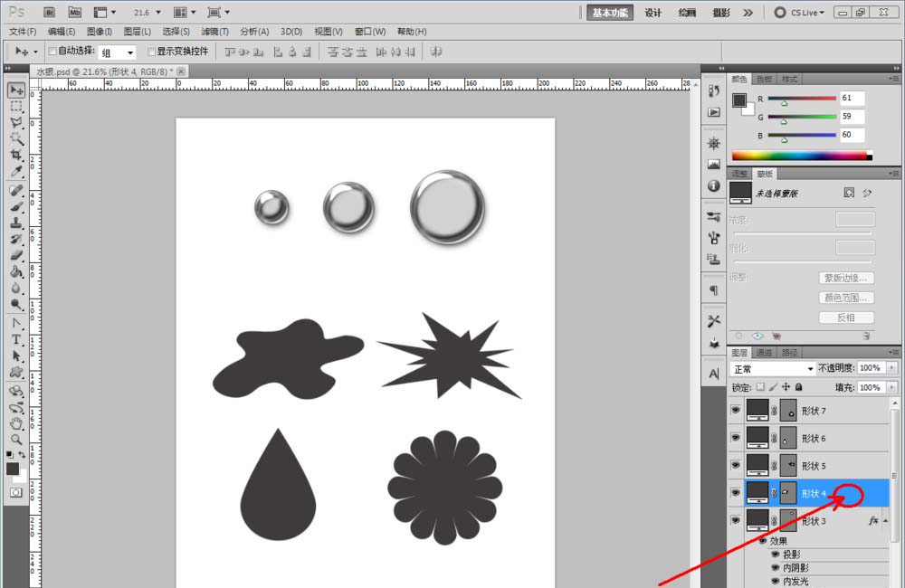Select the Dodge tool
The height and width of the screenshot is (588, 905).
pos(16,304)
